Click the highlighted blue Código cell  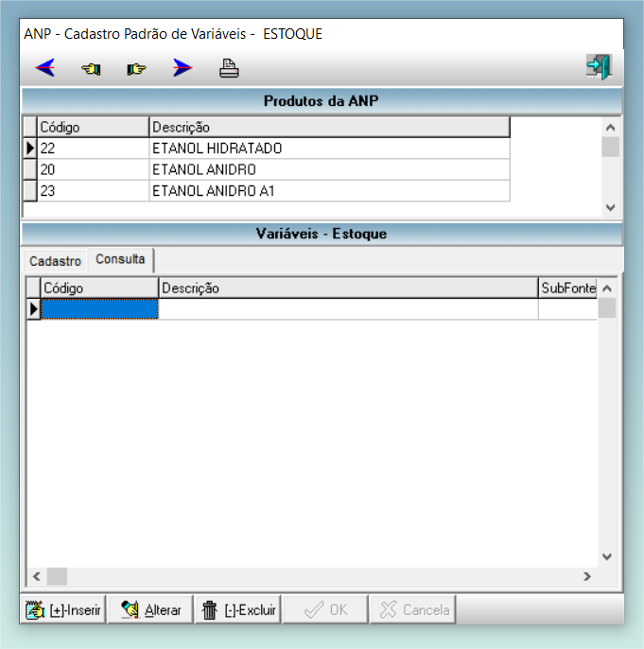pyautogui.click(x=99, y=309)
